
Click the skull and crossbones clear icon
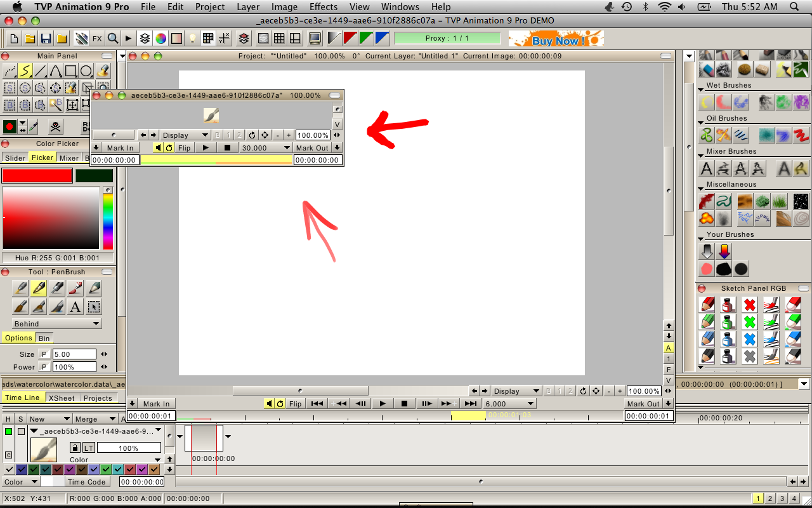point(56,126)
